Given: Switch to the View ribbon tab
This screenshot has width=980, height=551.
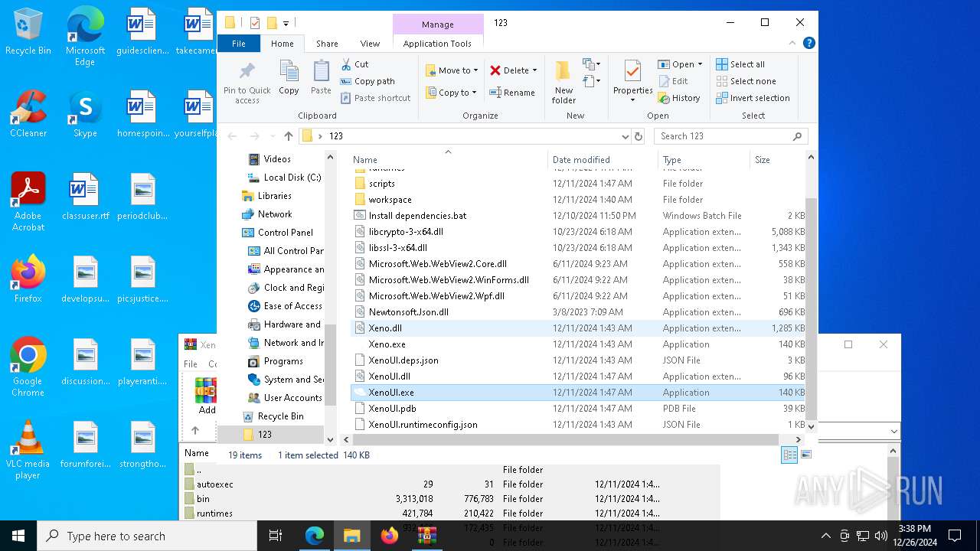Looking at the screenshot, I should 370,44.
